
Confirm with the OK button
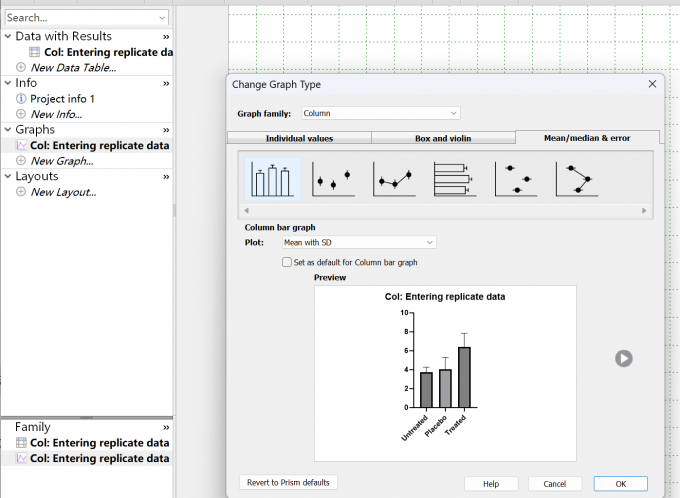coord(621,484)
